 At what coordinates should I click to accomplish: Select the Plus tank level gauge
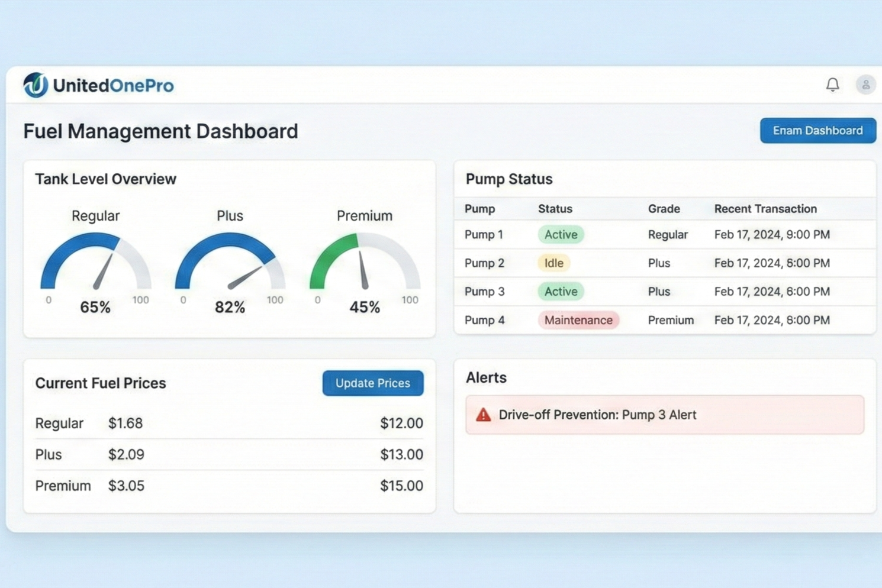pos(230,262)
